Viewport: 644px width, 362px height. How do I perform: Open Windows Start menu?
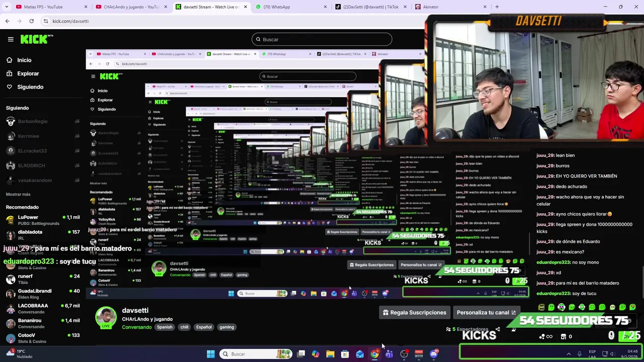point(211,354)
